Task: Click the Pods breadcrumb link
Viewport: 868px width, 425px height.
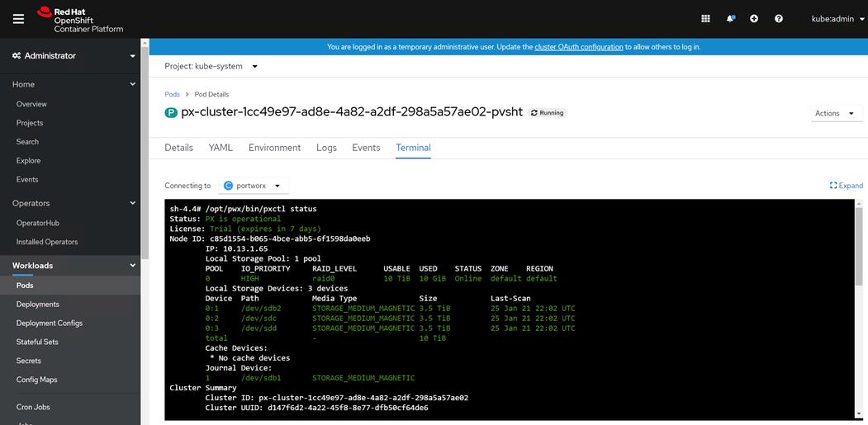Action: 172,95
